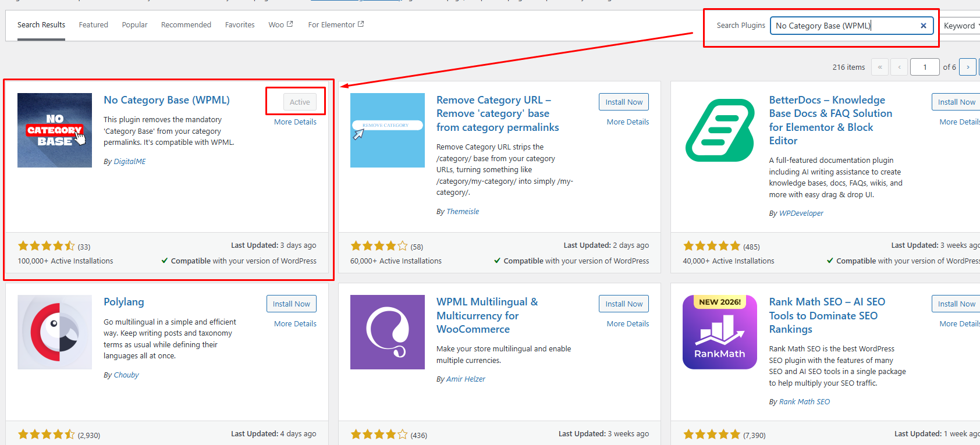980x445 pixels.
Task: Open the Themeisle author link
Action: (463, 212)
